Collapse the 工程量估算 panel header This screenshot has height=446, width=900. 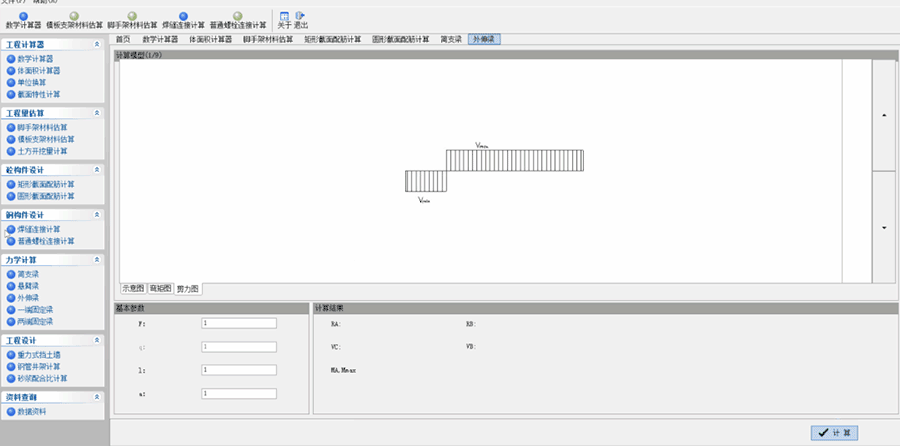(x=97, y=114)
